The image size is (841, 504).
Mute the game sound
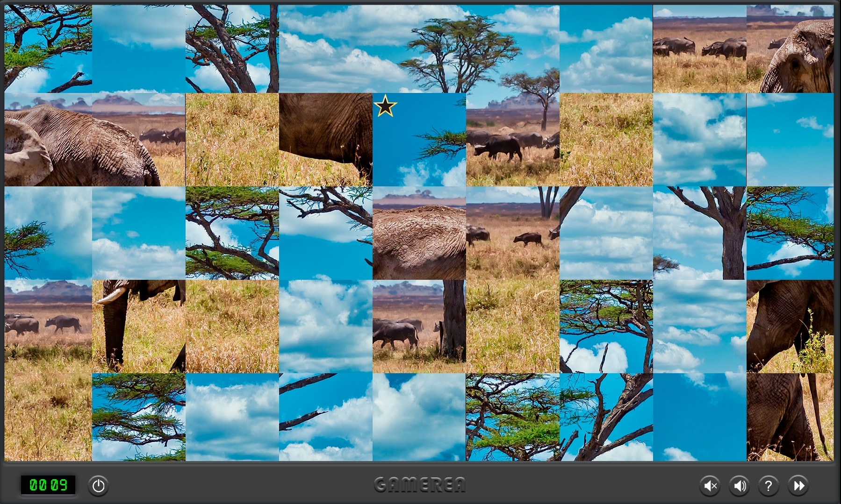pyautogui.click(x=710, y=486)
